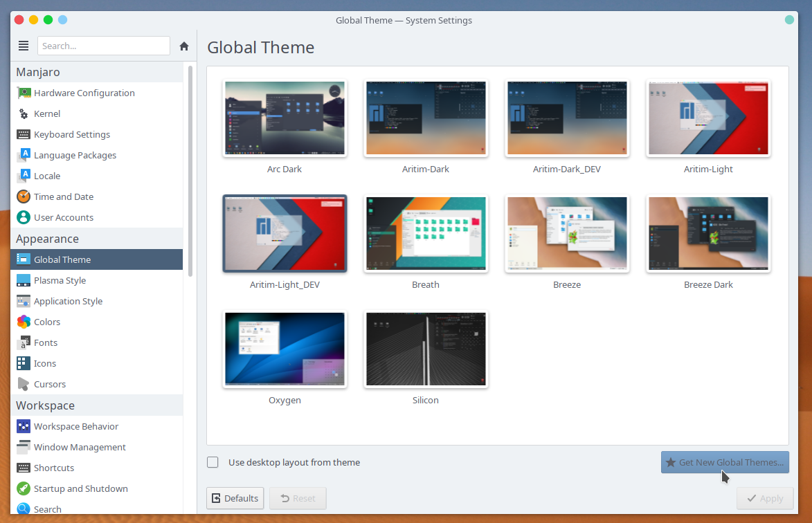Click the Search magnifier icon in sidebar
812x523 pixels.
pyautogui.click(x=24, y=508)
